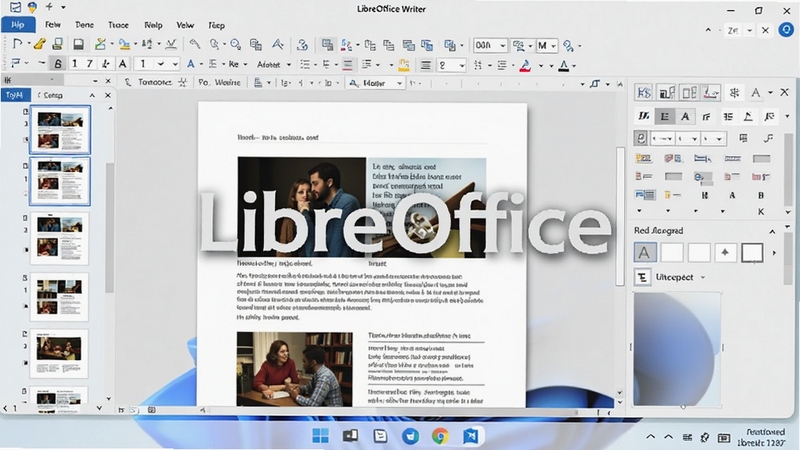
Task: Open the "Felw" menu
Action: point(53,24)
